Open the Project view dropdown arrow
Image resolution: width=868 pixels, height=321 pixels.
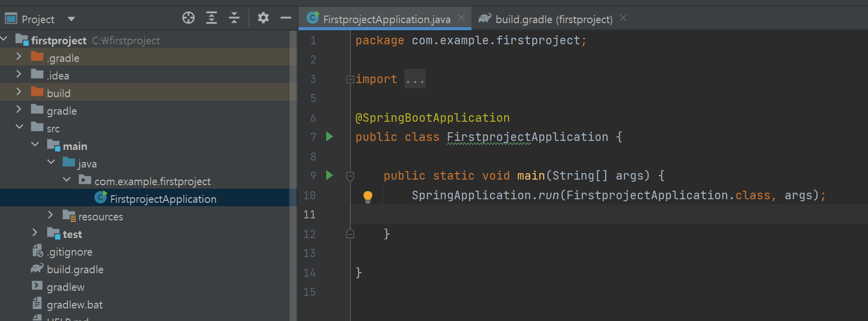pyautogui.click(x=71, y=19)
